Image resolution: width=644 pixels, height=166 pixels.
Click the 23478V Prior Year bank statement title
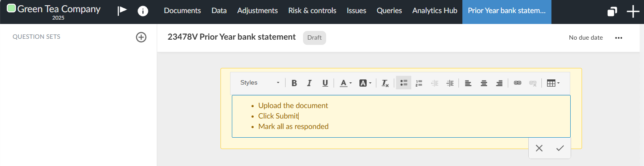[x=231, y=37]
